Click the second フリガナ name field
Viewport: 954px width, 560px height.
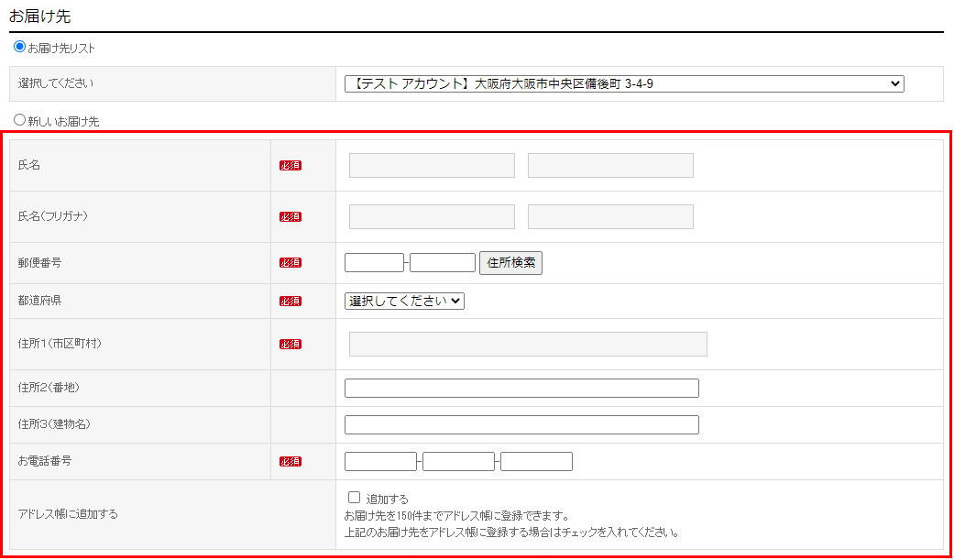click(610, 217)
